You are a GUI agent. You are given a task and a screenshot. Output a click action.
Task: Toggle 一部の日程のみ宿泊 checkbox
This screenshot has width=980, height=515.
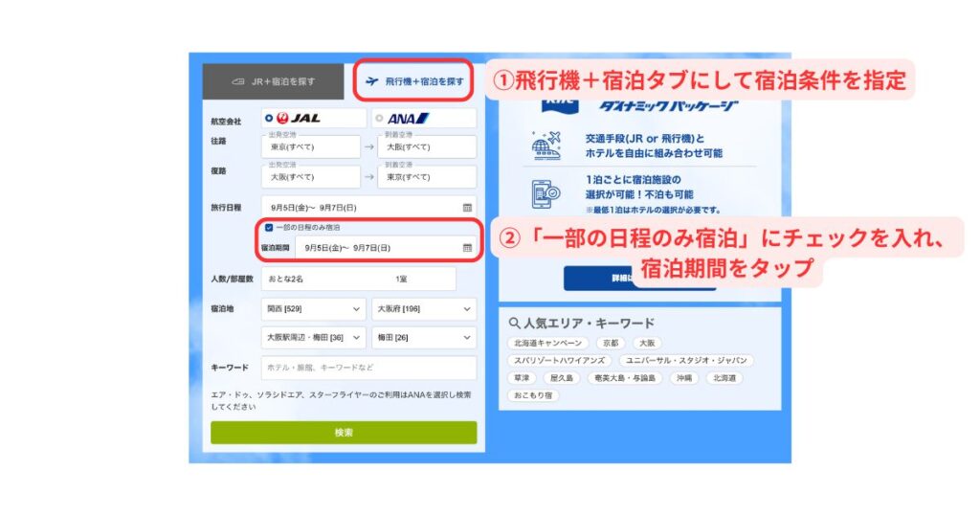269,228
